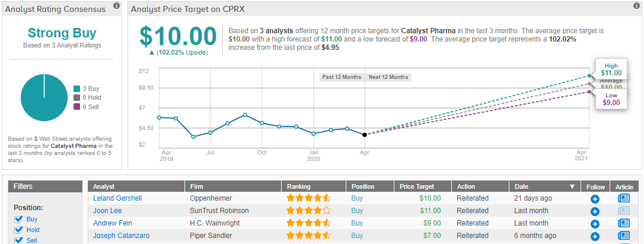The width and height of the screenshot is (644, 244).
Task: Open article for Joseph Catanzaro rating
Action: pos(623,236)
